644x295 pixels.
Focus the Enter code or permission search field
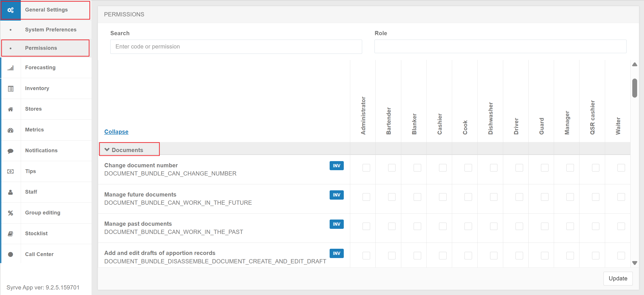click(236, 46)
